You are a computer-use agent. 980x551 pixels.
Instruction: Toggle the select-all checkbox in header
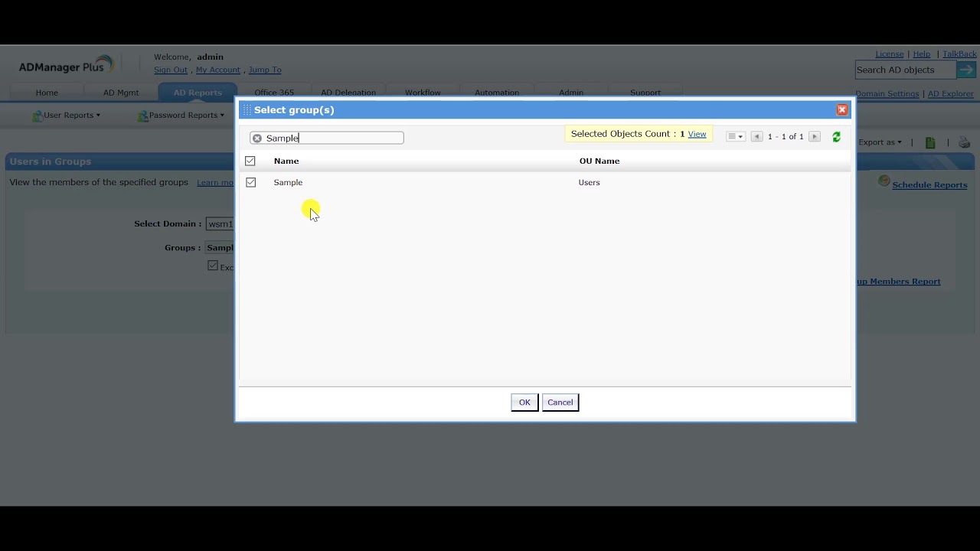tap(250, 161)
